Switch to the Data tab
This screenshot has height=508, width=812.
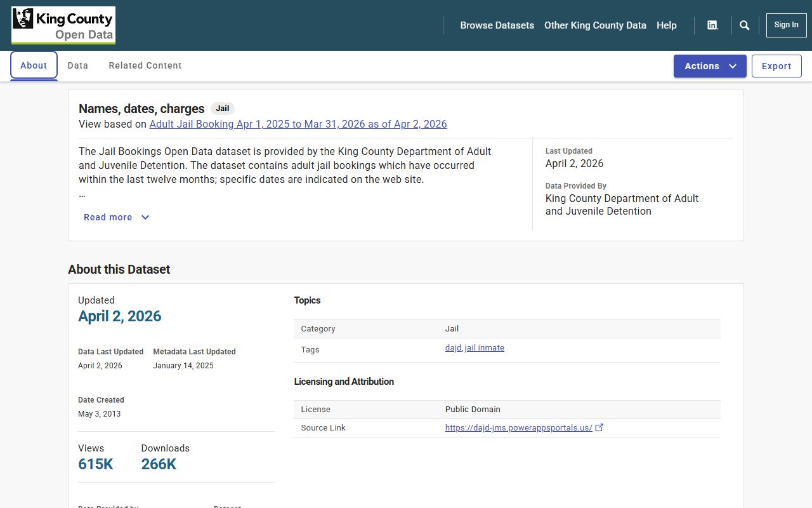(x=78, y=65)
